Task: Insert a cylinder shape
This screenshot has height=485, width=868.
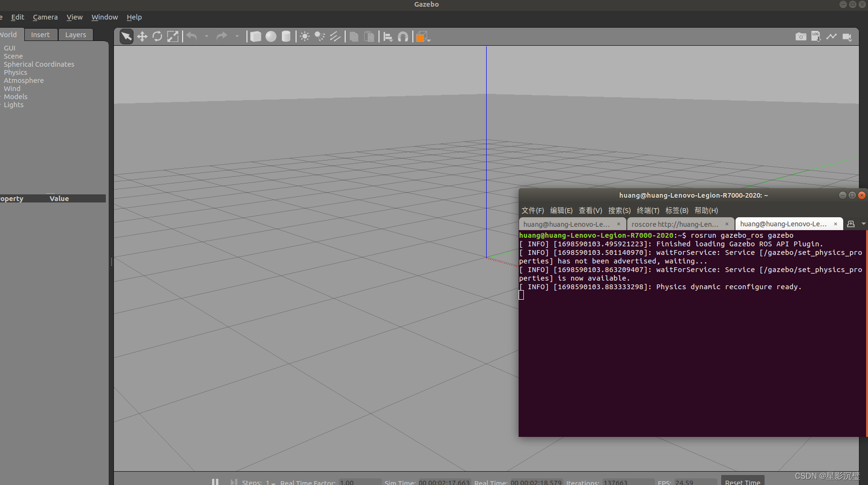Action: tap(286, 37)
